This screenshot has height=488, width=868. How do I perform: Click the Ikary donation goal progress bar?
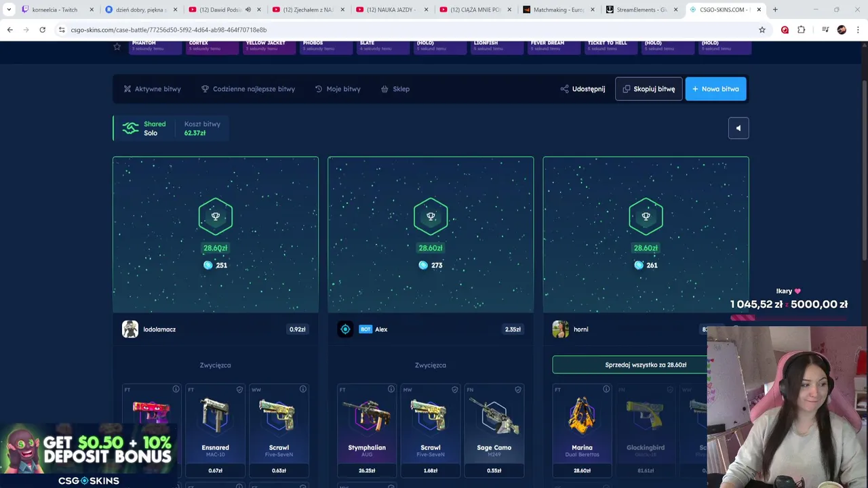pyautogui.click(x=789, y=317)
